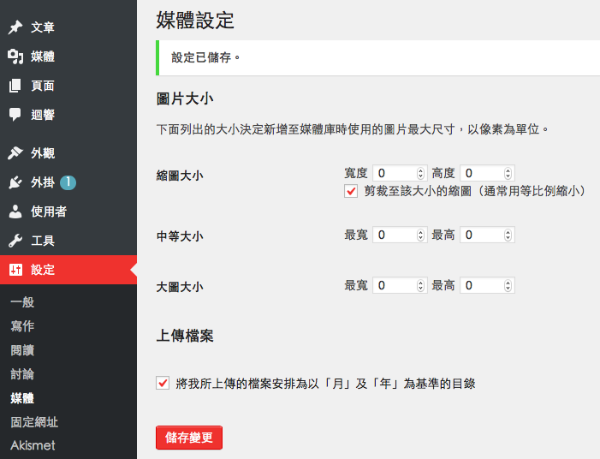Image resolution: width=600 pixels, height=459 pixels.
Task: Go to 一般 settings submenu
Action: pos(22,302)
